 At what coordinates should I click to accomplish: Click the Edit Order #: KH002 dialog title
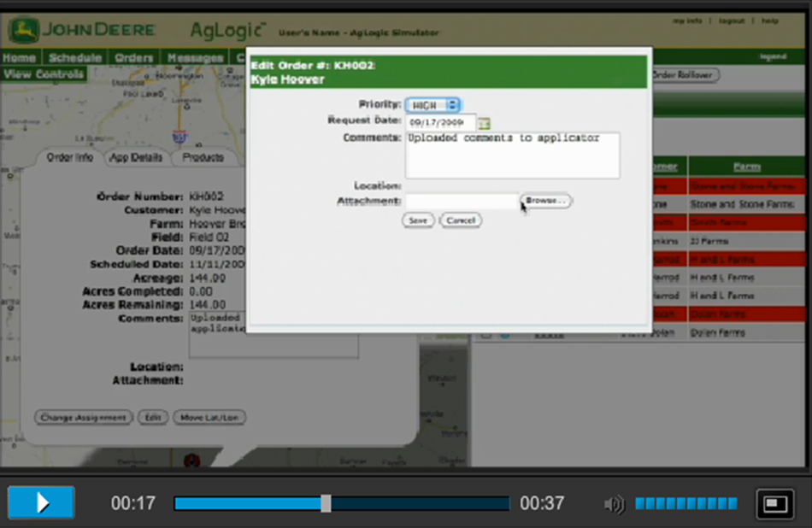(x=313, y=66)
